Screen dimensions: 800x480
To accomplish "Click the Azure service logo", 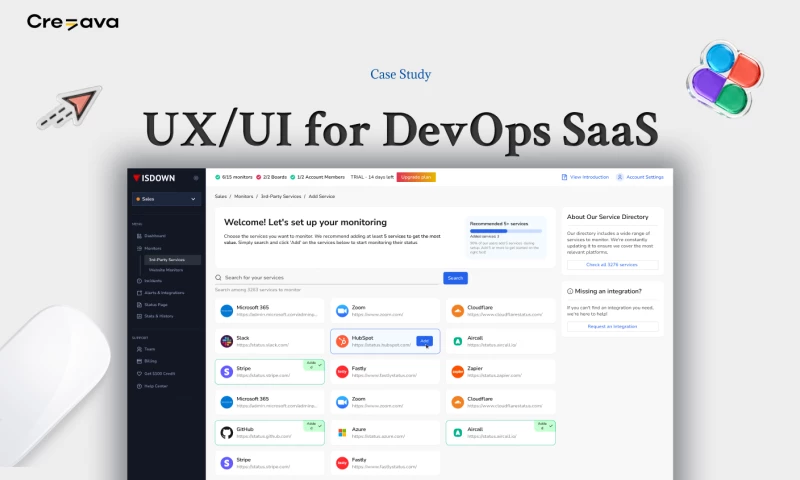I will pos(342,433).
